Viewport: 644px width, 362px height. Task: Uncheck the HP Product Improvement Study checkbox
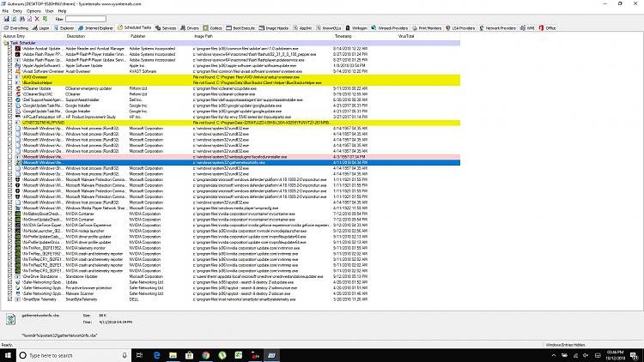(9, 117)
